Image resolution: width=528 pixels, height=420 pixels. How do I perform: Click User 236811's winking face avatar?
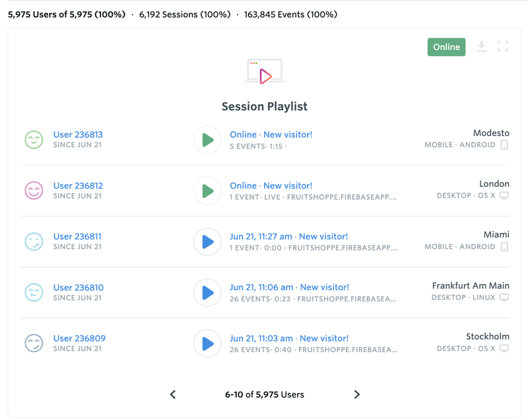pyautogui.click(x=34, y=241)
